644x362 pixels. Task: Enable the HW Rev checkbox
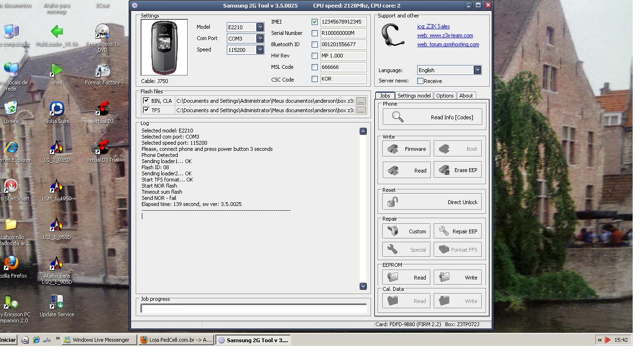[x=314, y=56]
